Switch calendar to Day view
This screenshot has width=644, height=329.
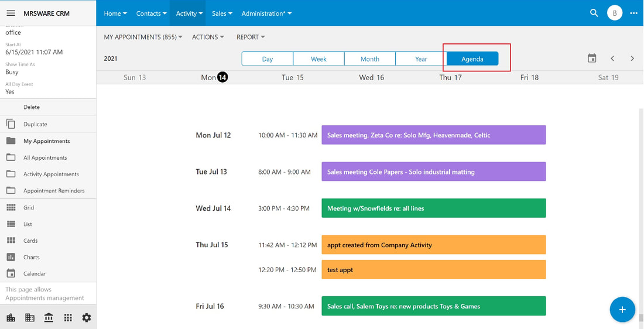pyautogui.click(x=268, y=59)
